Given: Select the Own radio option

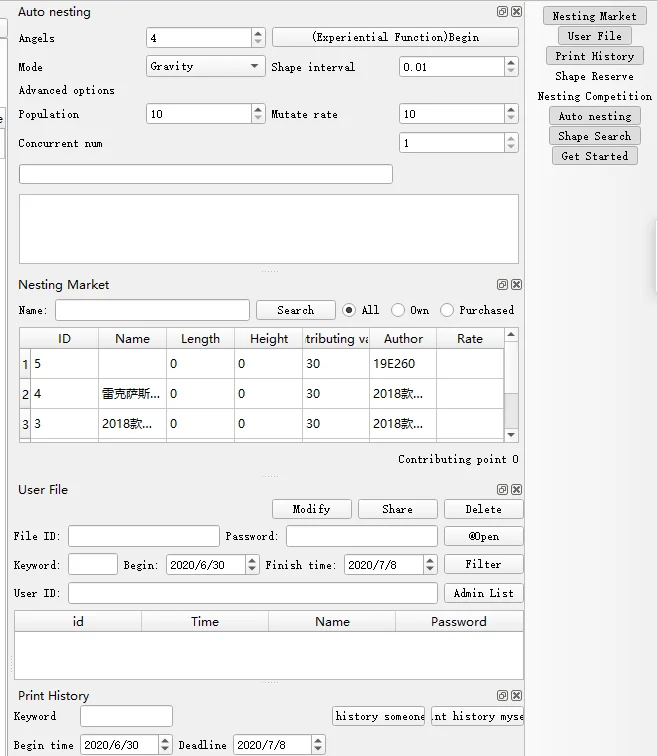Looking at the screenshot, I should [398, 310].
